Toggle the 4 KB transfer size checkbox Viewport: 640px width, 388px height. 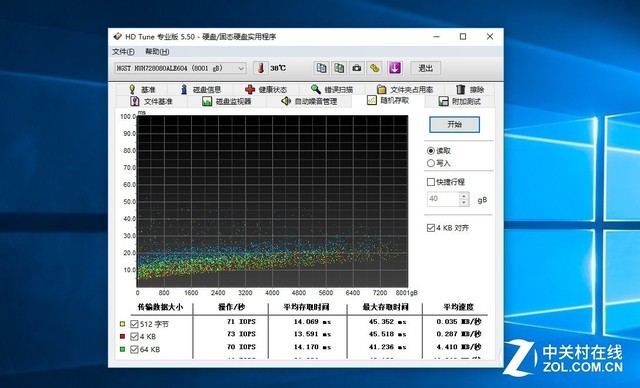134,337
